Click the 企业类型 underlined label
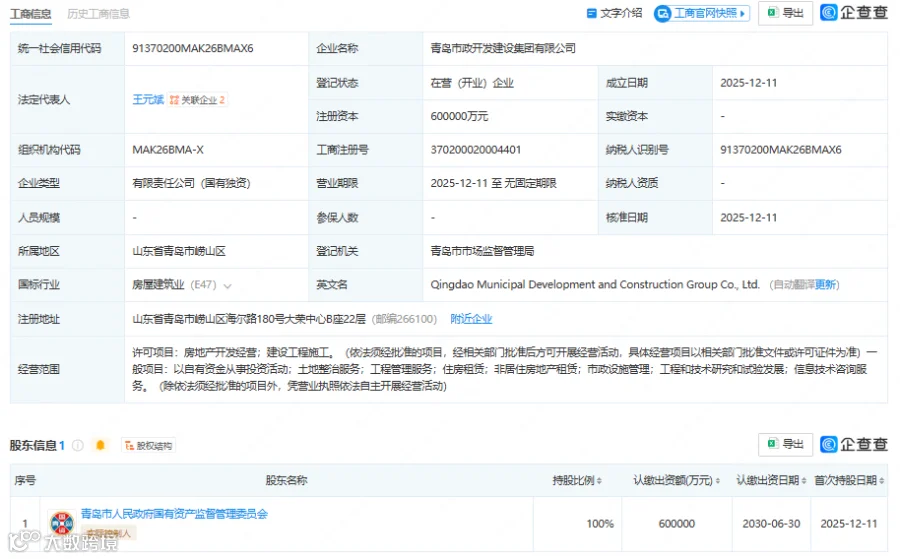The width and height of the screenshot is (900, 559). 38,183
